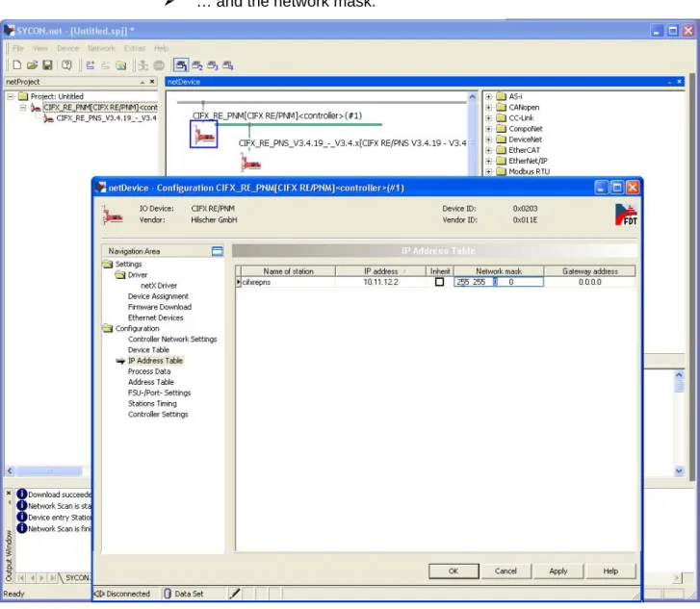Screen dimensions: 700x609
Task: Click the OK button
Action: pos(454,571)
